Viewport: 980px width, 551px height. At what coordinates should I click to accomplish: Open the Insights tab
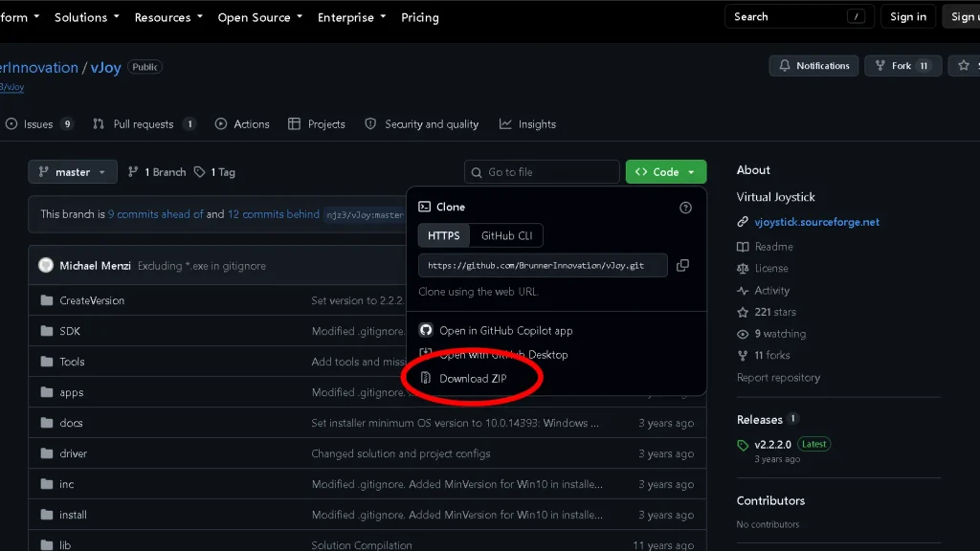click(527, 124)
